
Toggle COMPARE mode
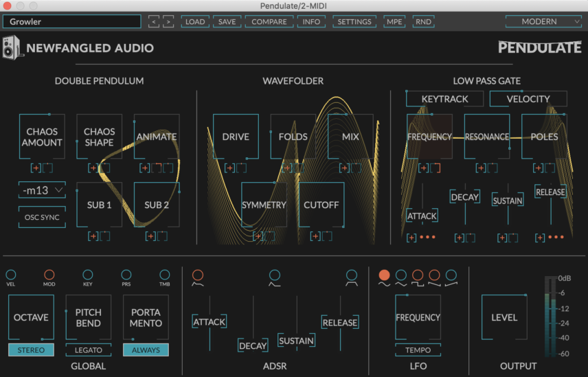click(x=269, y=22)
